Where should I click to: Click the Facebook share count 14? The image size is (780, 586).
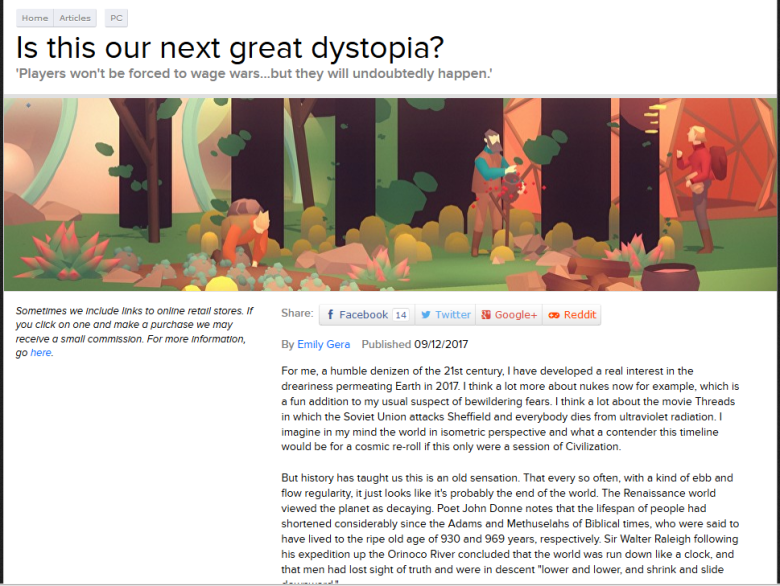tap(400, 315)
